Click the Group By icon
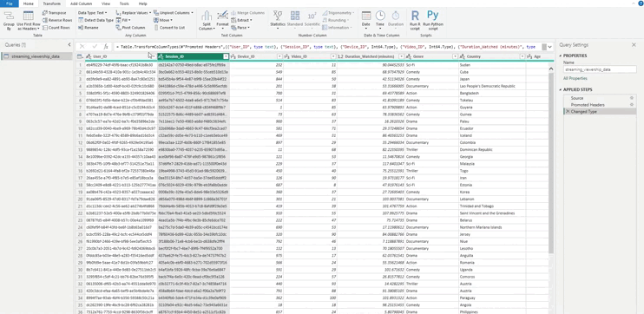The height and width of the screenshot is (314, 644). point(9,21)
